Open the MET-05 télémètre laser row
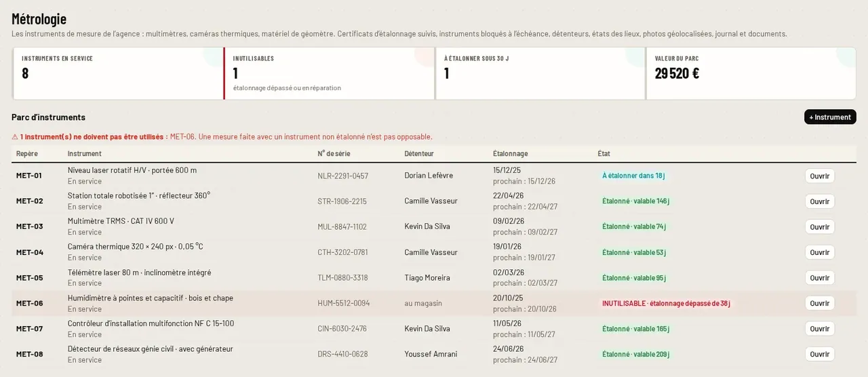 pyautogui.click(x=820, y=278)
